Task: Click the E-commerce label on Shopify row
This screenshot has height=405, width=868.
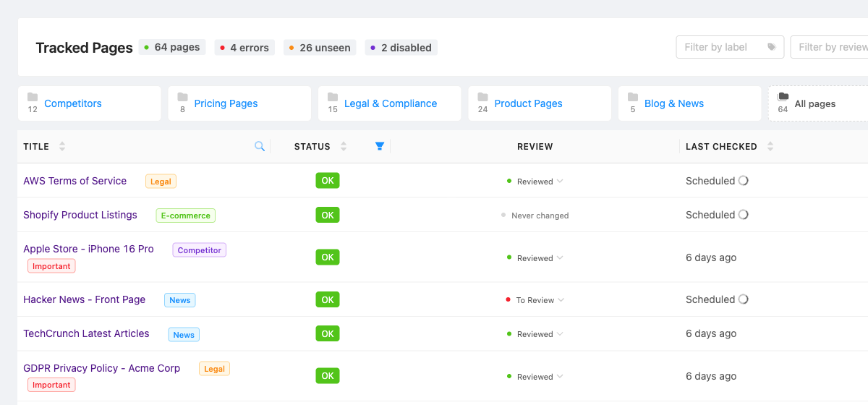Action: (x=185, y=216)
